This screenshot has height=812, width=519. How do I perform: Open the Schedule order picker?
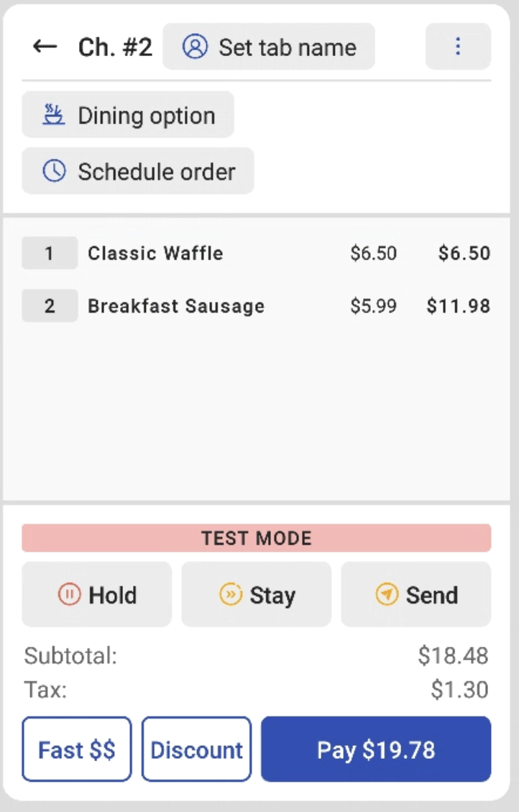tap(138, 171)
